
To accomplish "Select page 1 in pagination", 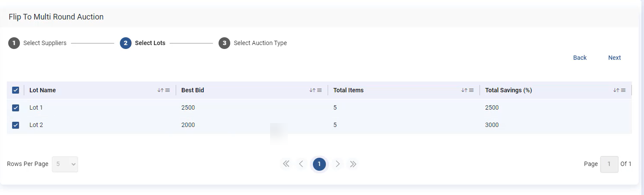I will click(x=319, y=164).
